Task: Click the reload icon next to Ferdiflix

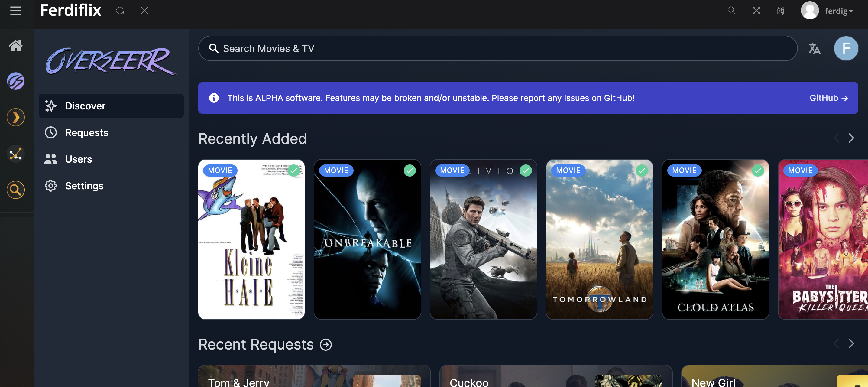Action: pyautogui.click(x=120, y=11)
